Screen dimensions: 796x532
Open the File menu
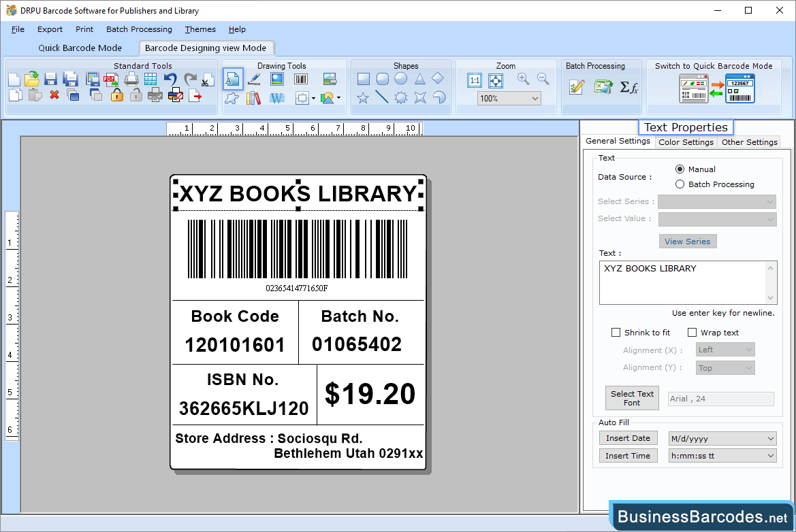pyautogui.click(x=18, y=29)
